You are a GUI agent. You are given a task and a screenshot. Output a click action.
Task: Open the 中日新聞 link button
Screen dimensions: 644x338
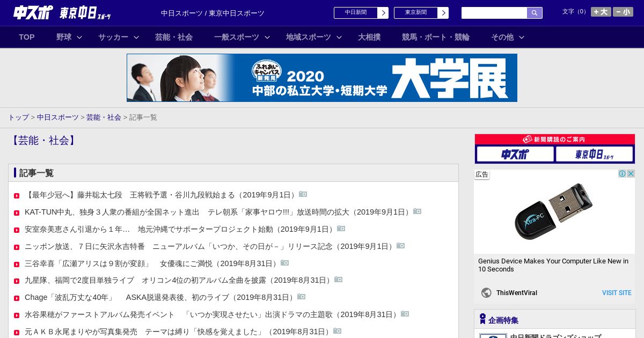coord(361,13)
